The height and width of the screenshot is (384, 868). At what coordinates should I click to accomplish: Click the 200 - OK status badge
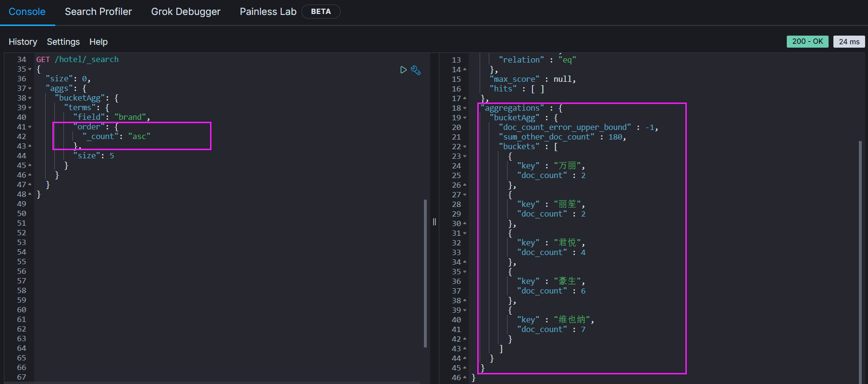tap(807, 41)
